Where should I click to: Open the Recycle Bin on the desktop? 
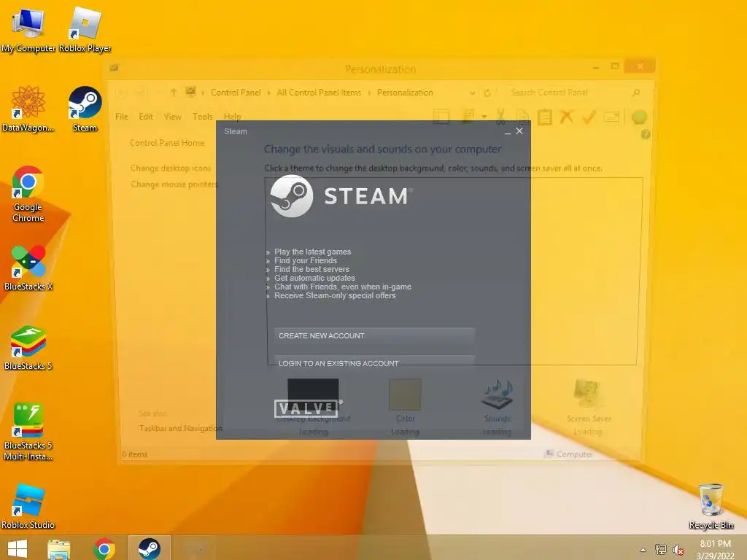point(711,507)
